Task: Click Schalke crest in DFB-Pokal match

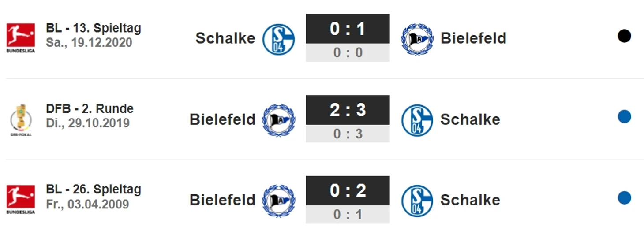Action: pyautogui.click(x=417, y=120)
